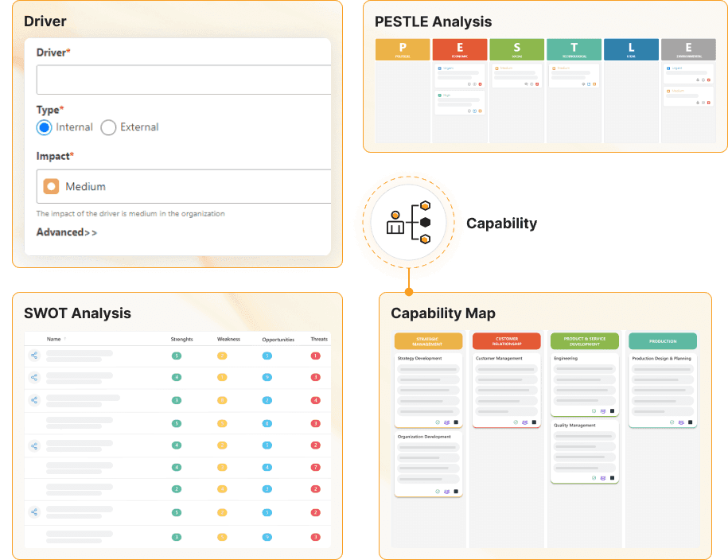
Task: Click team icon on Strategy Development card
Action: [446, 422]
